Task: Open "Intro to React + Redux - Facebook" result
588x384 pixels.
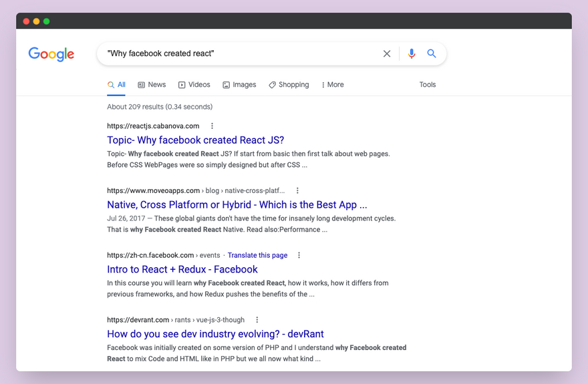Action: coord(182,270)
